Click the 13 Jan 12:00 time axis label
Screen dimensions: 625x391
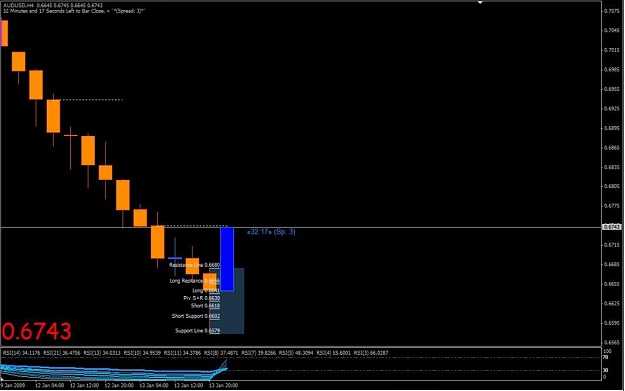click(x=189, y=385)
